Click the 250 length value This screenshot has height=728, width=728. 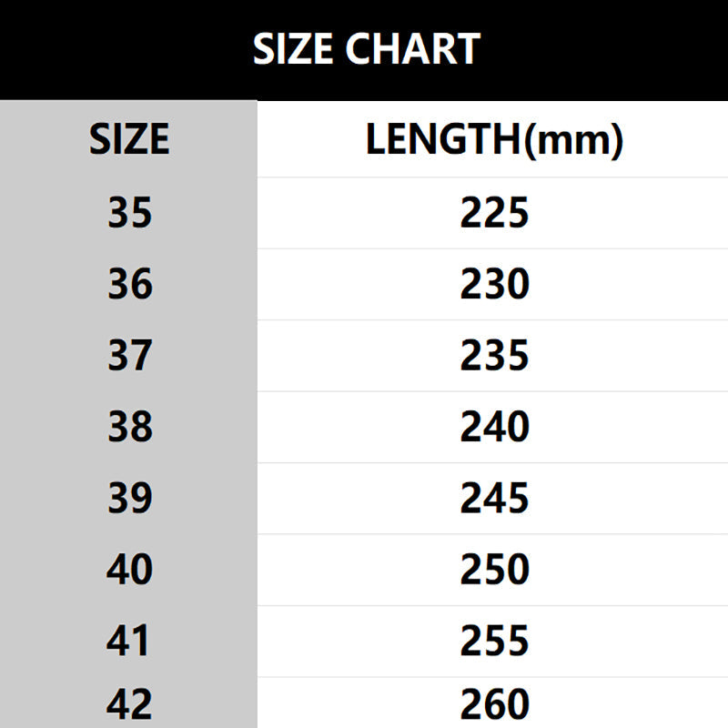494,570
